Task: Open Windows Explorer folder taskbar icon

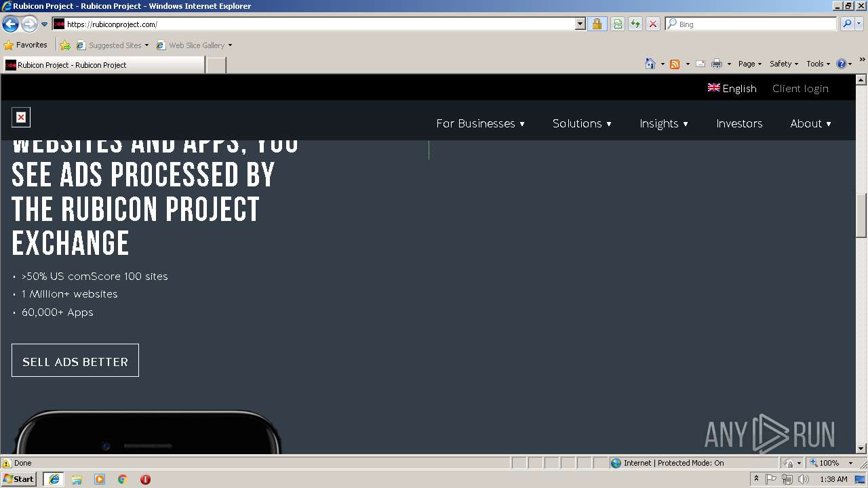Action: [x=77, y=479]
